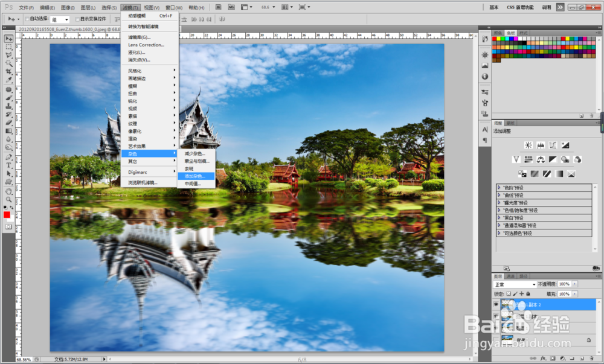Select the Hand tool
Screen dimensions: 604x364
(x=8, y=191)
